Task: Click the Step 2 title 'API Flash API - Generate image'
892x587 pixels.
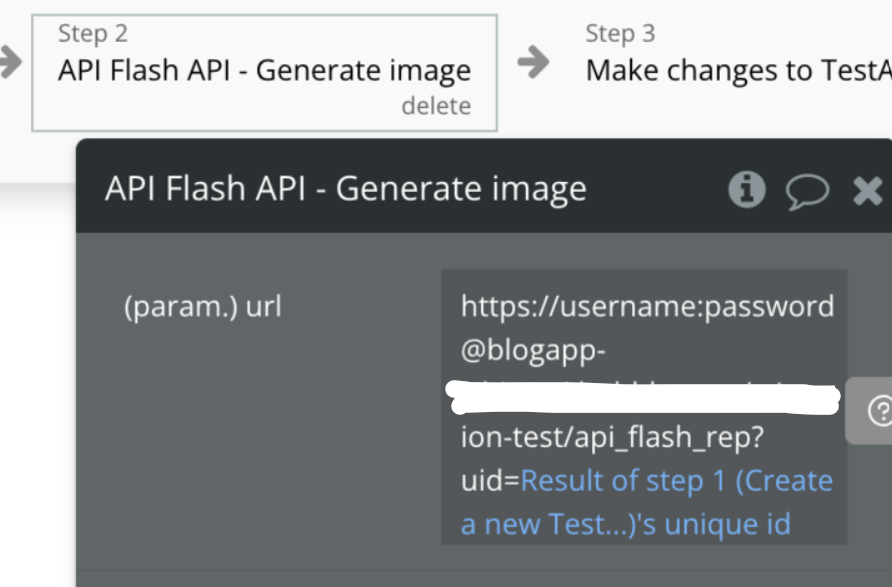Action: point(264,70)
